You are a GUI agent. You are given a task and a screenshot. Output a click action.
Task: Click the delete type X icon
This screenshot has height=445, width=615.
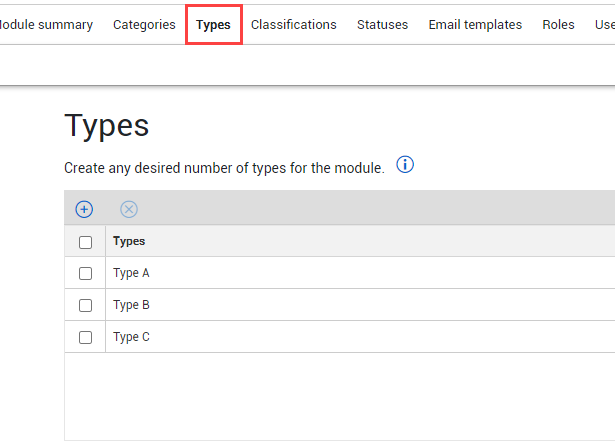(x=129, y=209)
